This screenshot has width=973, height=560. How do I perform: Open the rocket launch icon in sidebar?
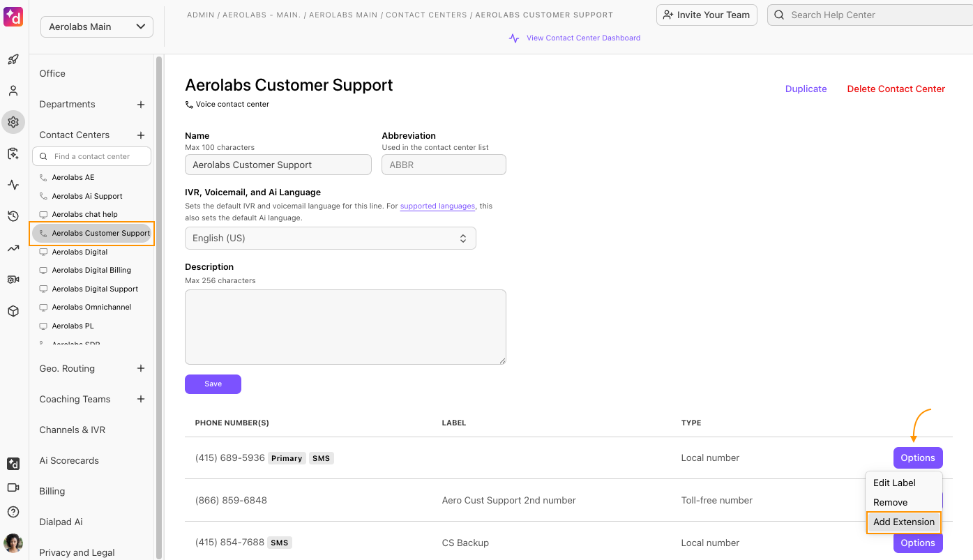tap(13, 59)
